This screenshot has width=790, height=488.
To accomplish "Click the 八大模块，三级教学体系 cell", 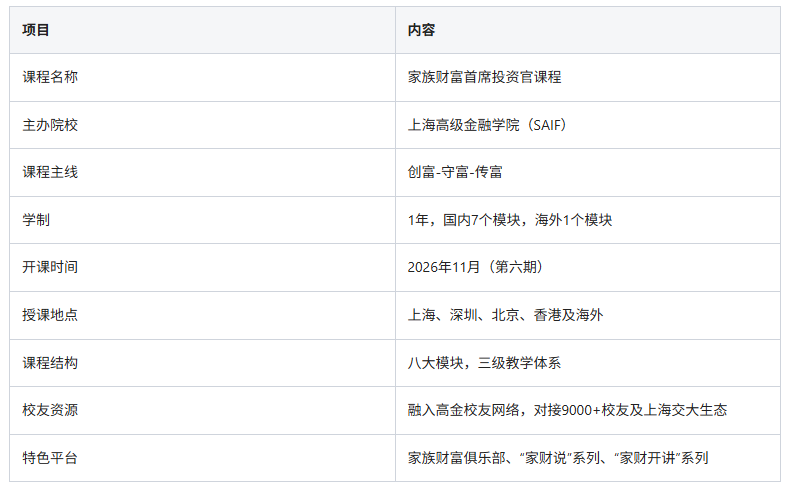I will 484,363.
